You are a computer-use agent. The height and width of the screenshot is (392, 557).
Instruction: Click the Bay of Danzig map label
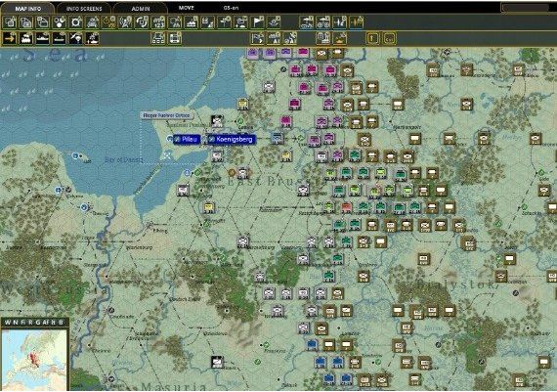pyautogui.click(x=124, y=160)
